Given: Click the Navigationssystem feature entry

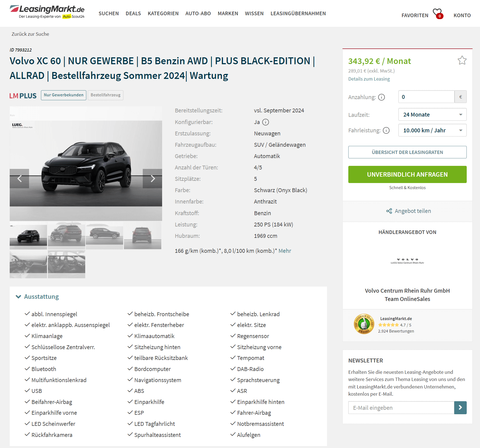Looking at the screenshot, I should coord(158,380).
